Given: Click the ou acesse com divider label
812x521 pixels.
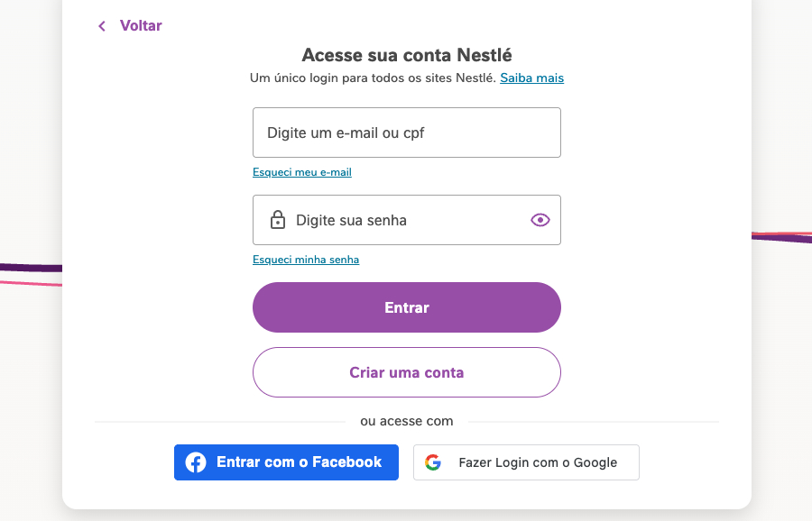Looking at the screenshot, I should tap(407, 421).
